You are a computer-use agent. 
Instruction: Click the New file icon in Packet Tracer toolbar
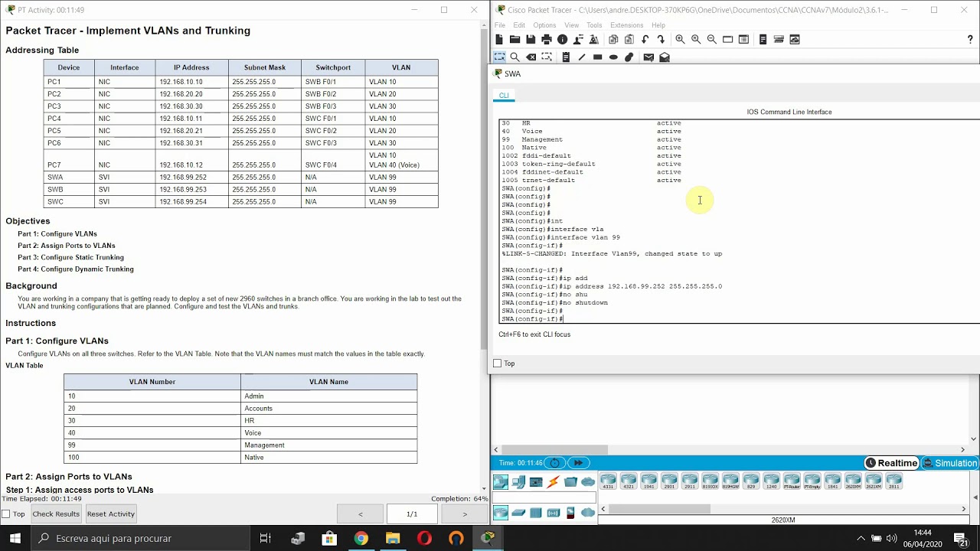tap(499, 40)
